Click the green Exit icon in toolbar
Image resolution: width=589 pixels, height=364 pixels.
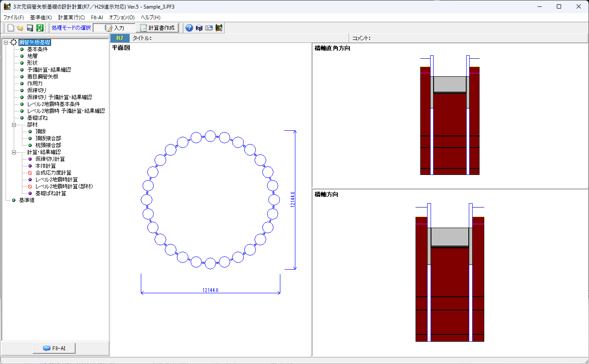(40, 28)
